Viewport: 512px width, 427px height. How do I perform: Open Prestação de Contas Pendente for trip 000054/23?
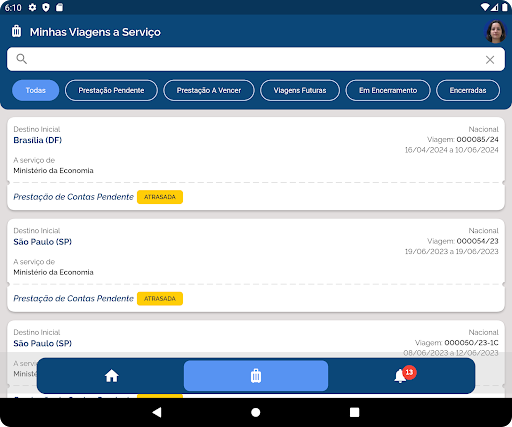coord(73,299)
